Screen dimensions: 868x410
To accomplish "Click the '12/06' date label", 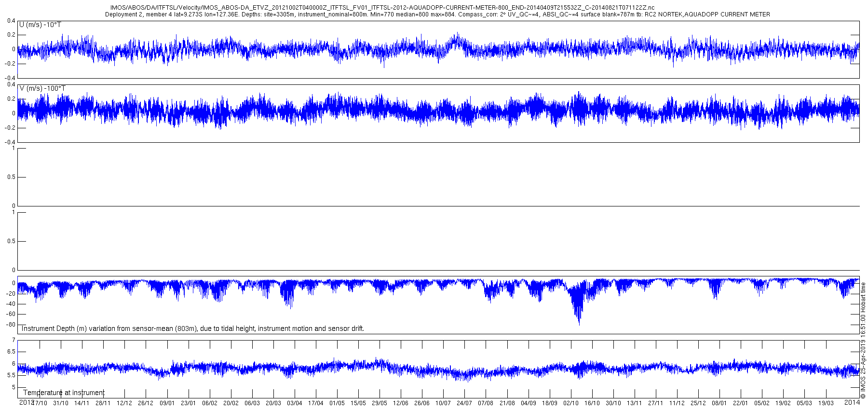I will [401, 403].
